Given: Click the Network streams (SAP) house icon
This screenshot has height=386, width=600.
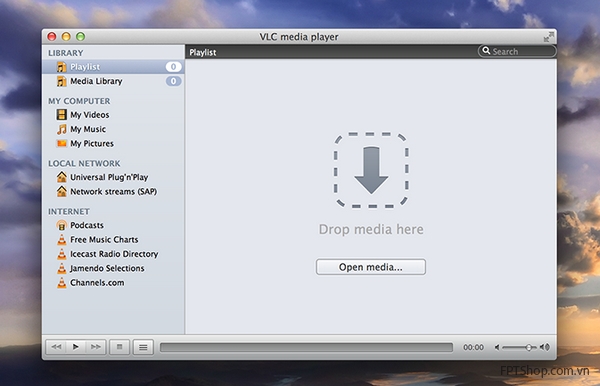Looking at the screenshot, I should click(61, 191).
